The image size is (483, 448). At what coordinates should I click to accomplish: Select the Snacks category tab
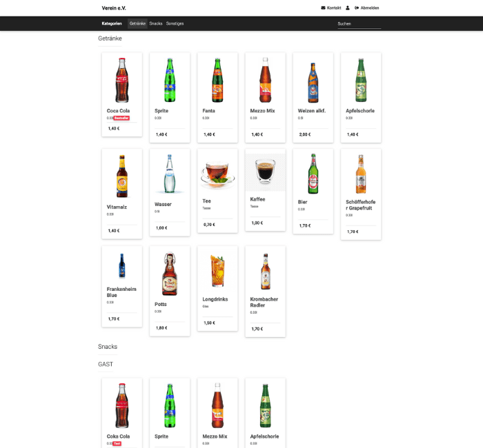click(x=156, y=23)
